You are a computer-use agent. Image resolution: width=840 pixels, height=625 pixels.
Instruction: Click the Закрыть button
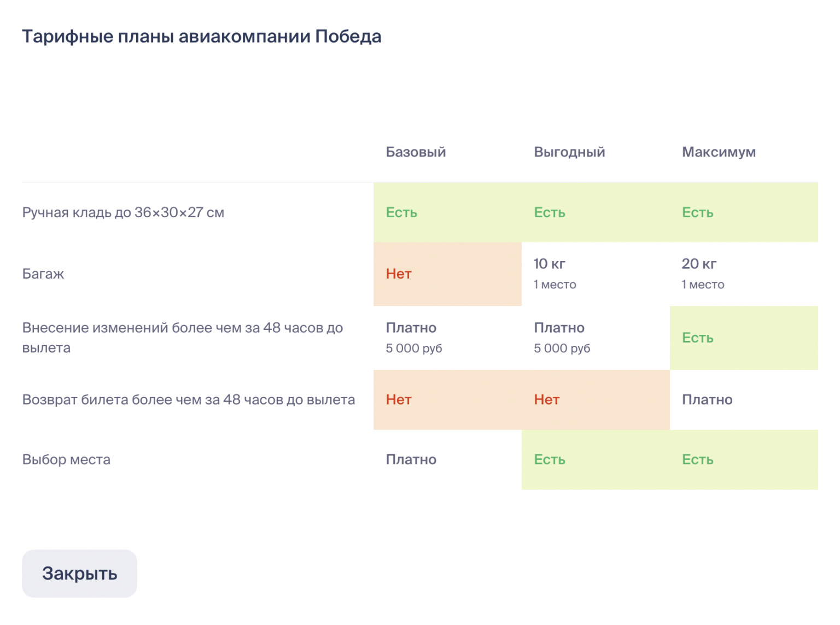[x=79, y=573]
